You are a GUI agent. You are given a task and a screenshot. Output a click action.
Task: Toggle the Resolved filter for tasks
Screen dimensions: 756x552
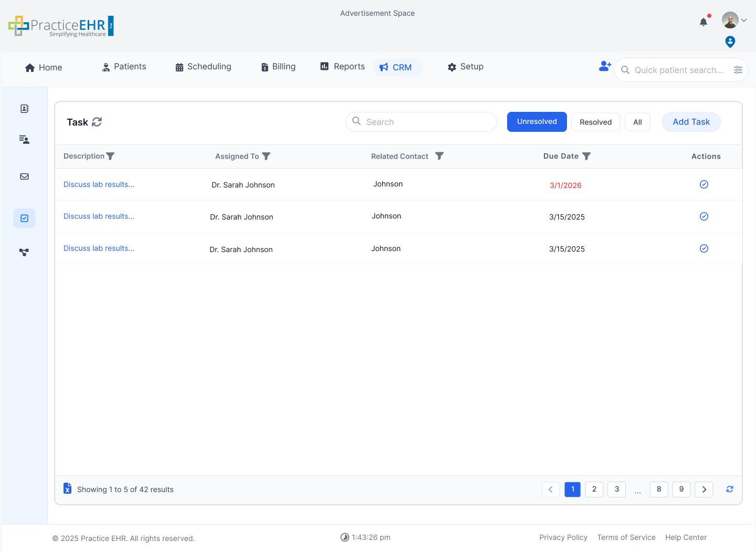point(595,121)
